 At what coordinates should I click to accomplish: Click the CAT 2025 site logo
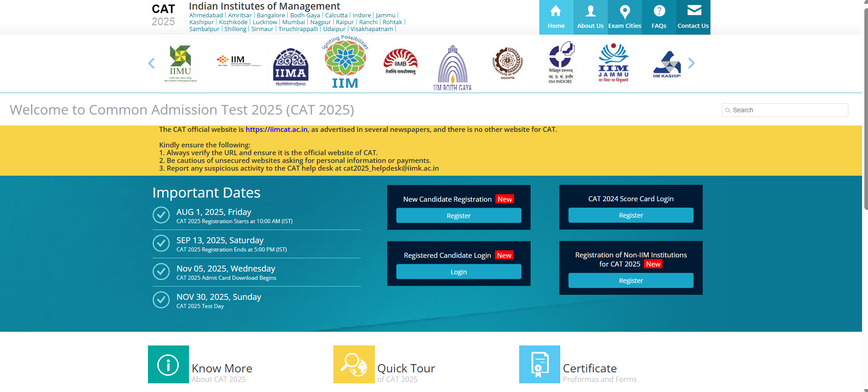[163, 16]
